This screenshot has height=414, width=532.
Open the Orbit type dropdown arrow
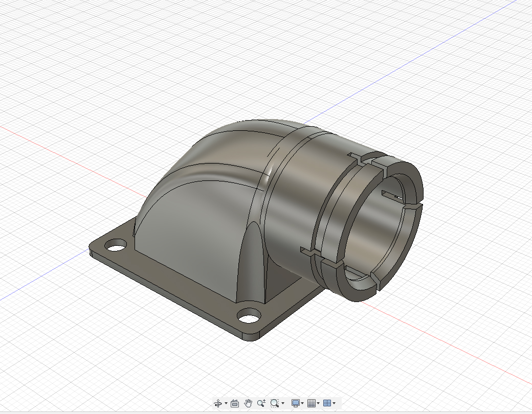[226, 403]
